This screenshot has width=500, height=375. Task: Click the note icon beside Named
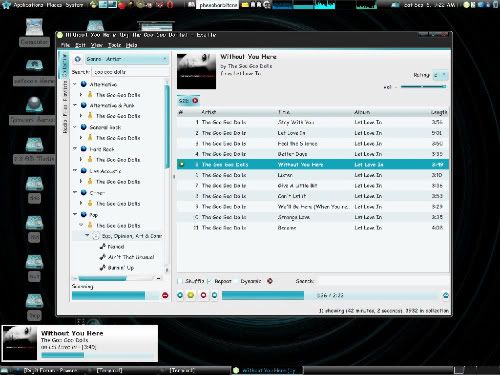point(103,246)
